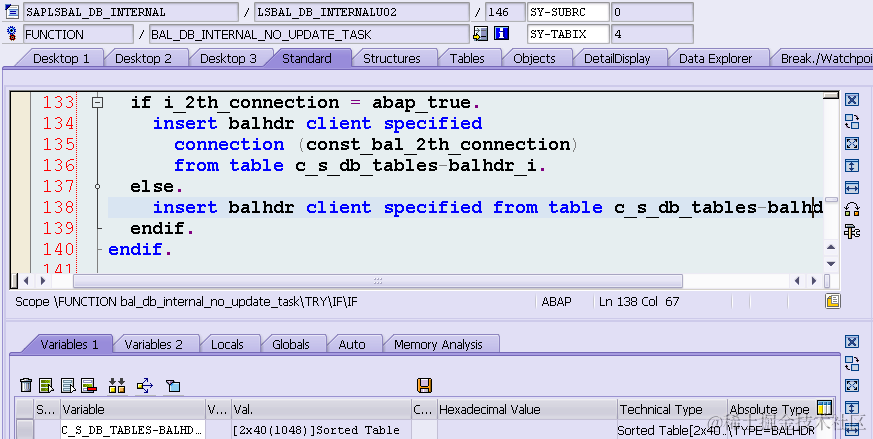This screenshot has width=873, height=439.
Task: Open the column layout icon in variable table
Action: pos(824,407)
